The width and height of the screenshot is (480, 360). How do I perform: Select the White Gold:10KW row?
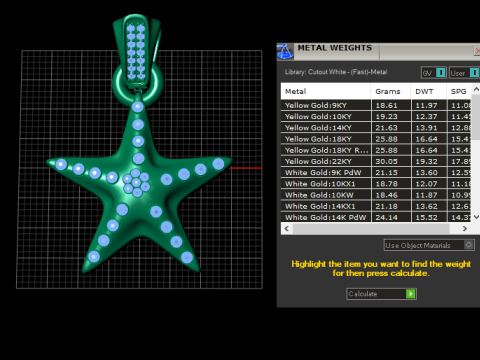tap(376, 195)
